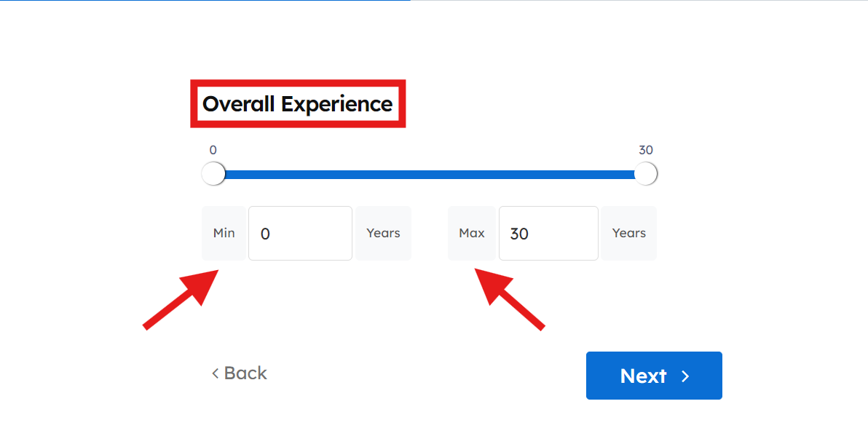Click the Years unit beside Max input

click(629, 234)
